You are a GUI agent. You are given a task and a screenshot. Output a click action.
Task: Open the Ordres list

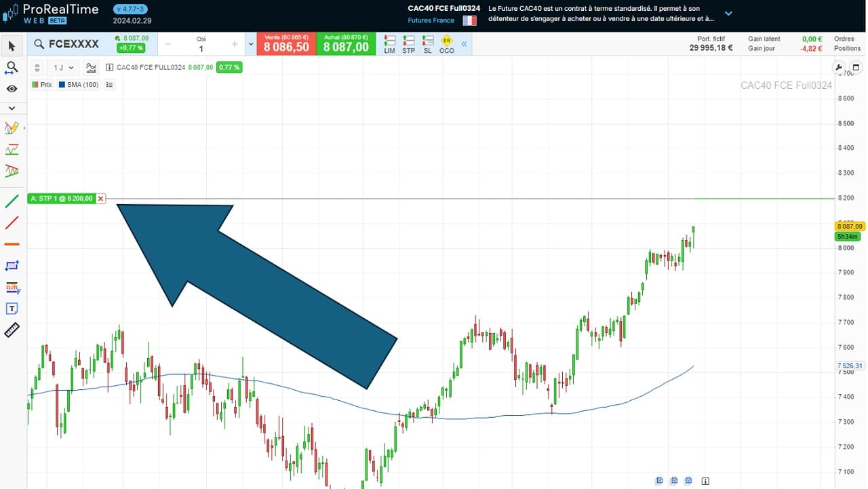click(844, 39)
